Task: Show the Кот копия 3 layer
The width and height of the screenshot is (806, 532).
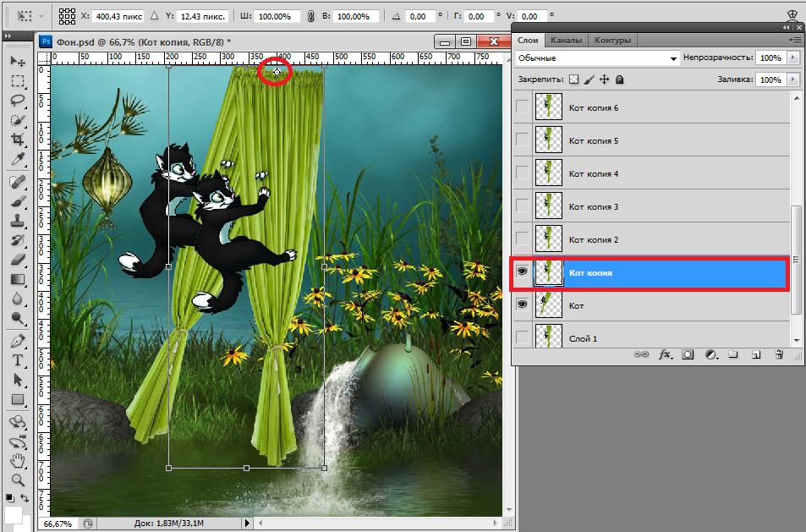Action: point(523,205)
